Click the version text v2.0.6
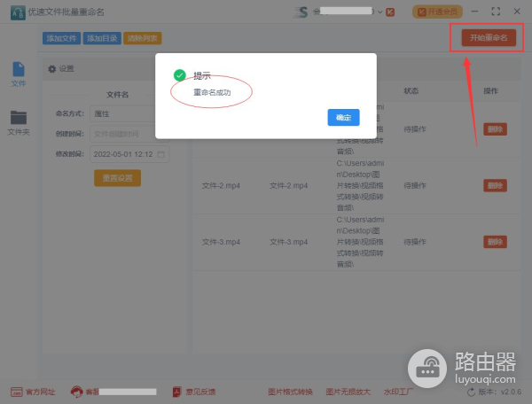This screenshot has height=404, width=532. [x=512, y=392]
